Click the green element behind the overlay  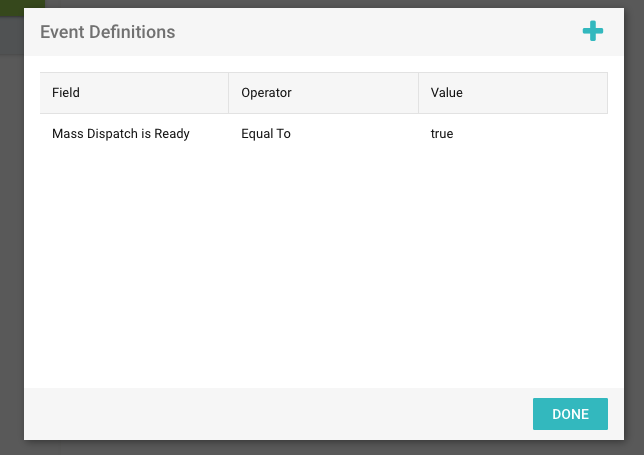click(22, 4)
